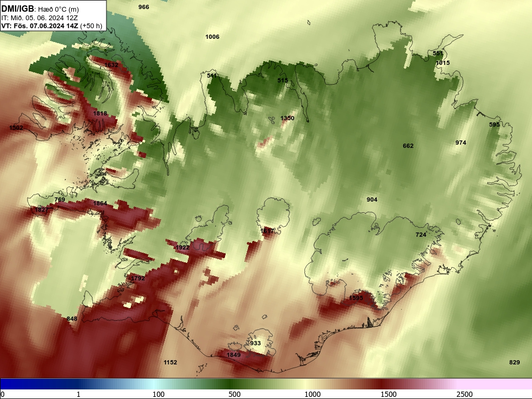Click the DMI/IGB title in the legend box
The height and width of the screenshot is (399, 532).
(18, 9)
